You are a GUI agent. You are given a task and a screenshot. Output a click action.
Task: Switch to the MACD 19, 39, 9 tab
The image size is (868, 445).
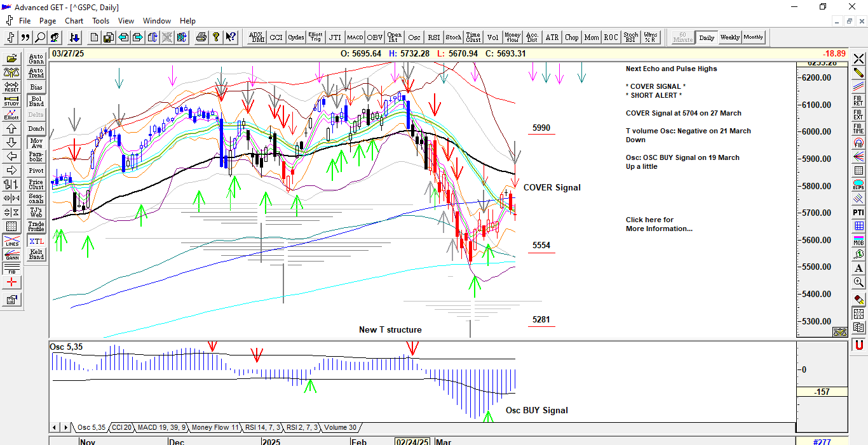pos(161,427)
